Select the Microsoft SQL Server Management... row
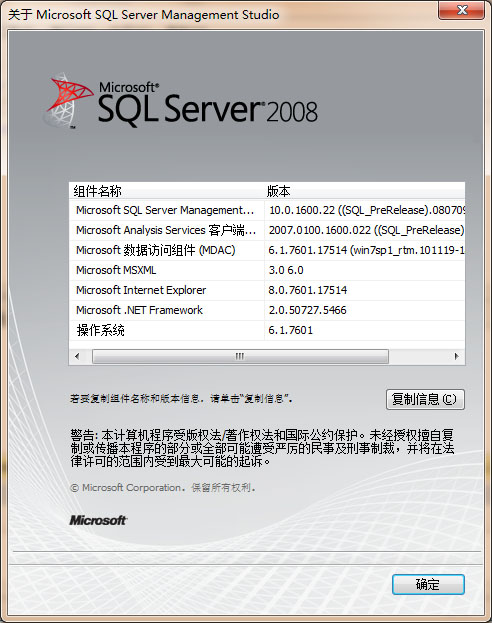 (x=267, y=210)
